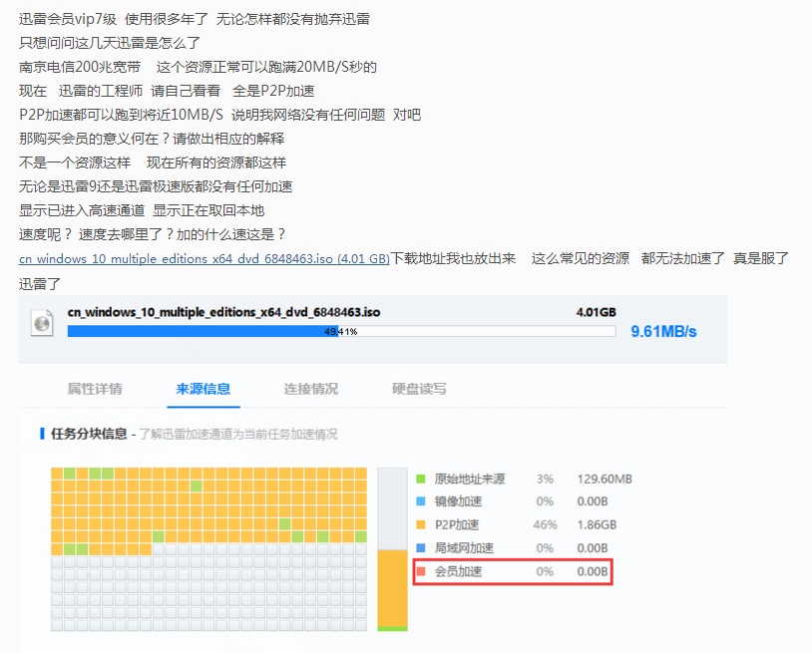Viewport: 812px width, 653px height.
Task: Switch to the 硬盘读写 tab
Action: click(x=418, y=390)
